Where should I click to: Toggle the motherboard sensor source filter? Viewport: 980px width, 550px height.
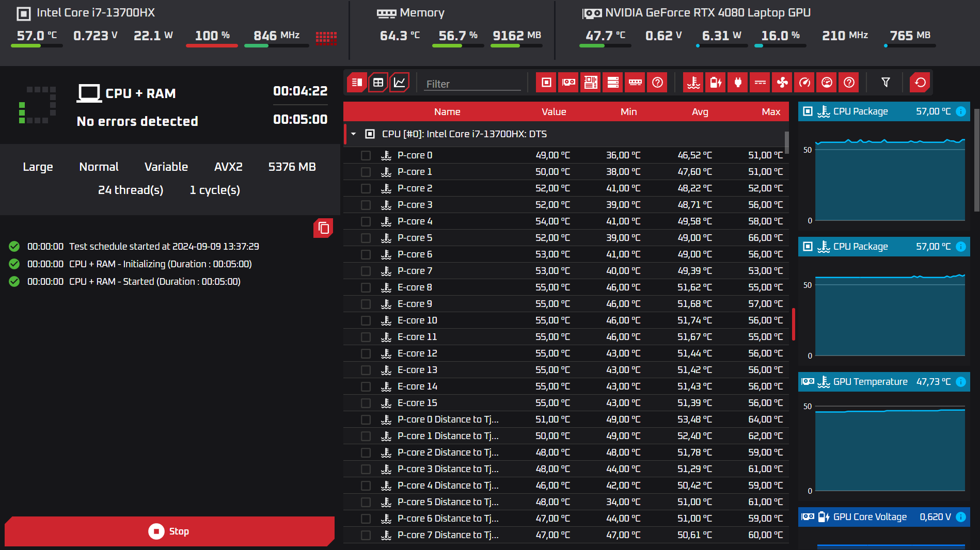click(591, 83)
